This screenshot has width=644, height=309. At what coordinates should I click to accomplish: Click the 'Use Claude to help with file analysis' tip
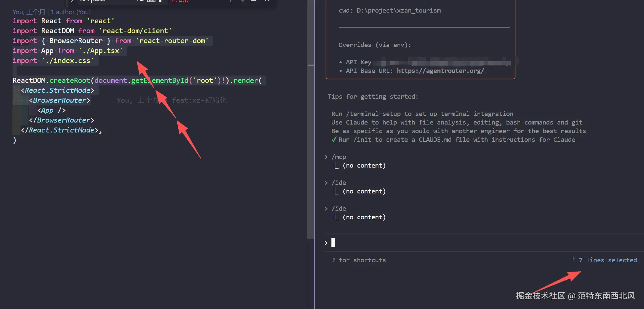click(x=457, y=122)
